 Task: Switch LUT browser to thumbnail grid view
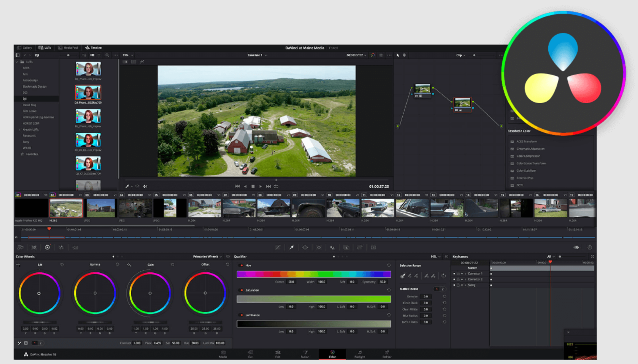92,55
